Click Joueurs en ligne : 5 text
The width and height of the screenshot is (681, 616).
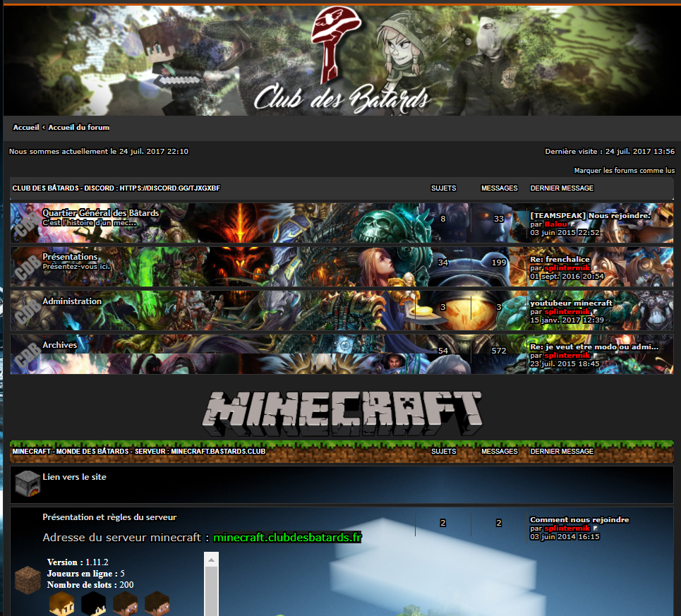point(85,574)
